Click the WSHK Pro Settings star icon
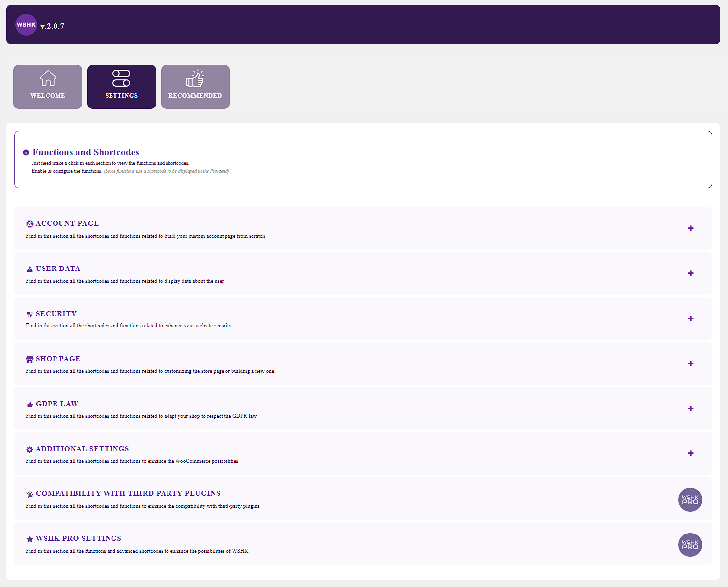This screenshot has width=728, height=587. coord(30,539)
